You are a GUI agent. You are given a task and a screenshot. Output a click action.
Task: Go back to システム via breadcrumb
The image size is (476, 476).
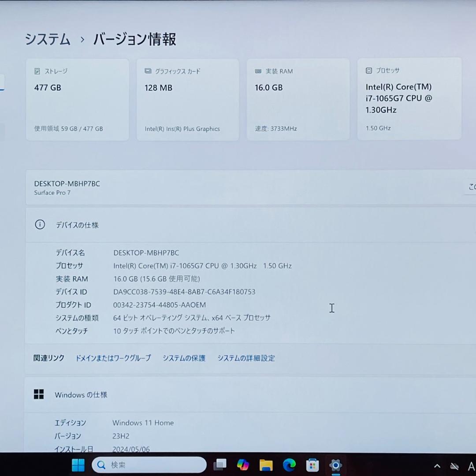tap(47, 40)
